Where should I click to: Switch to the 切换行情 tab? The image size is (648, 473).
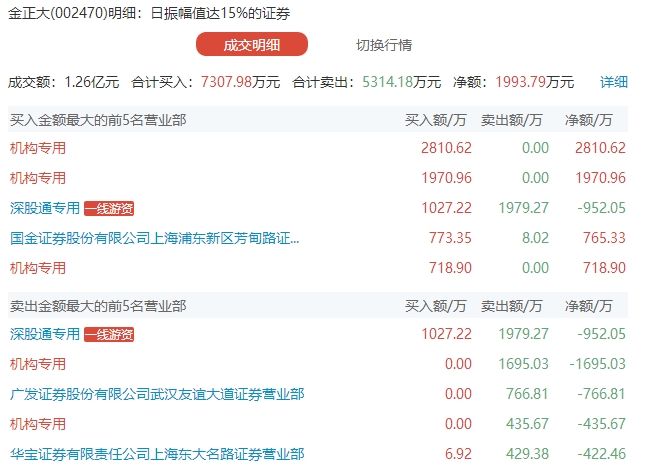(x=384, y=45)
